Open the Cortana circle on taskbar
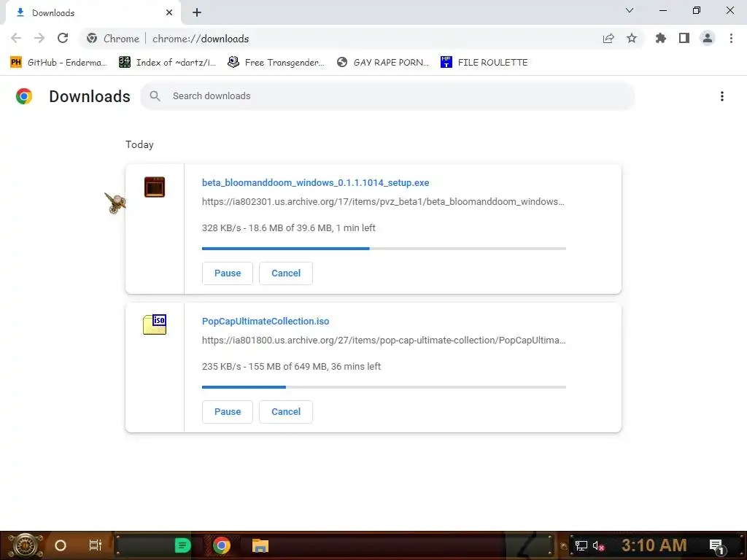 pos(61,545)
